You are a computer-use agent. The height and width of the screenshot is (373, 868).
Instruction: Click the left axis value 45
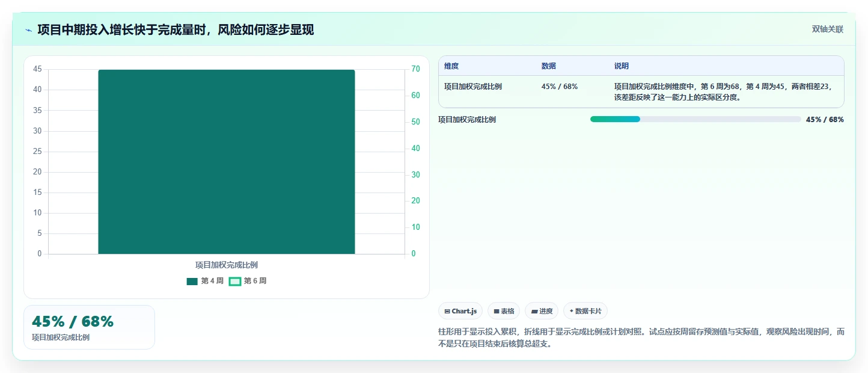pos(37,69)
